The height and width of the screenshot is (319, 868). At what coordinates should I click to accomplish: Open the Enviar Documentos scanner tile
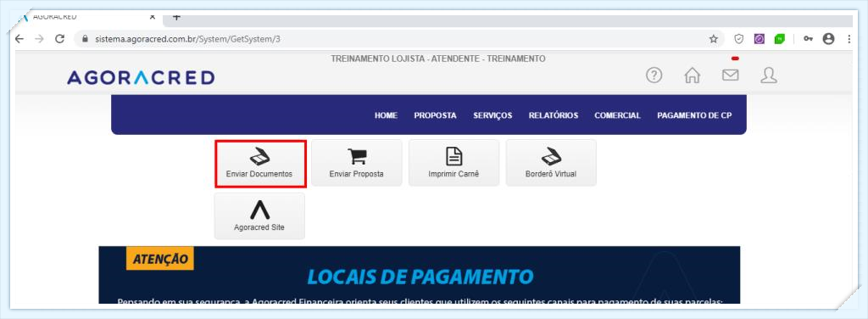point(260,164)
